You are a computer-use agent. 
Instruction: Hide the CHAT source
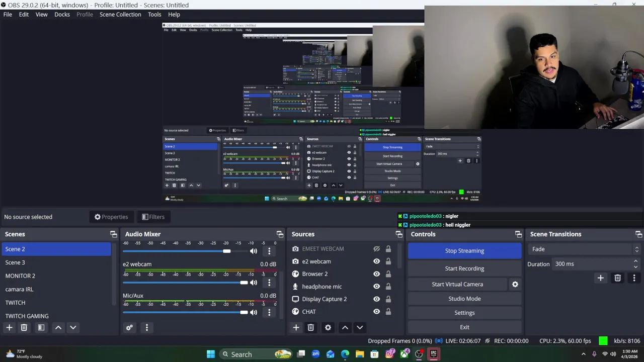376,312
